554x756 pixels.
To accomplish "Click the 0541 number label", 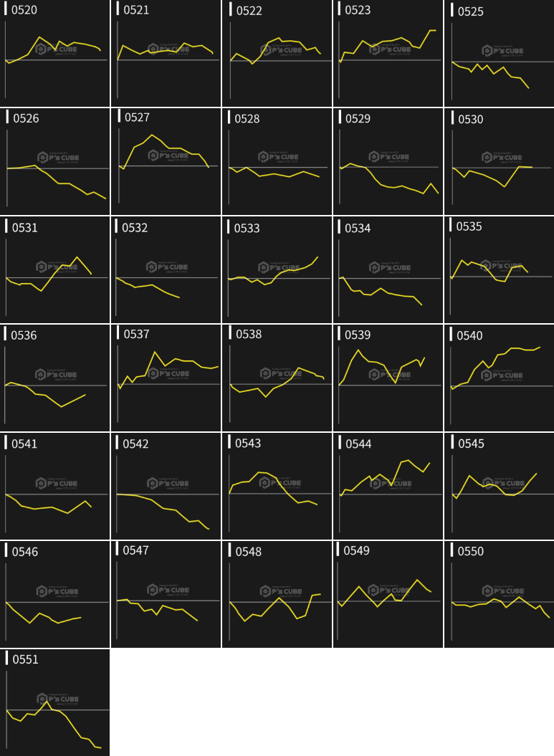I will [24, 444].
